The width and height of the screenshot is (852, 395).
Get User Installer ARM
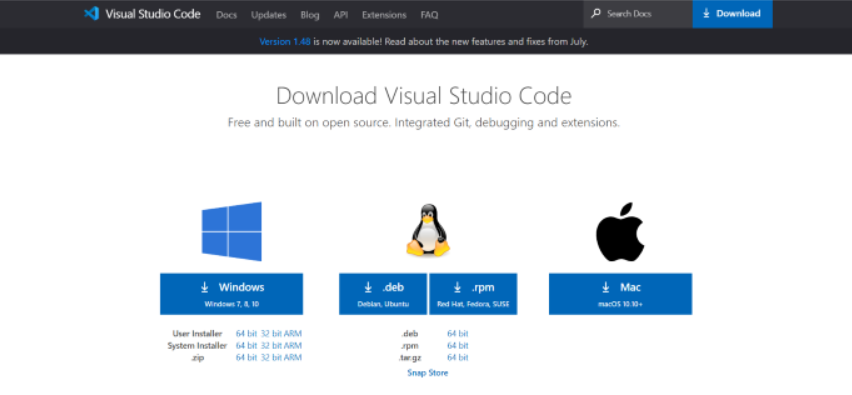(x=293, y=333)
